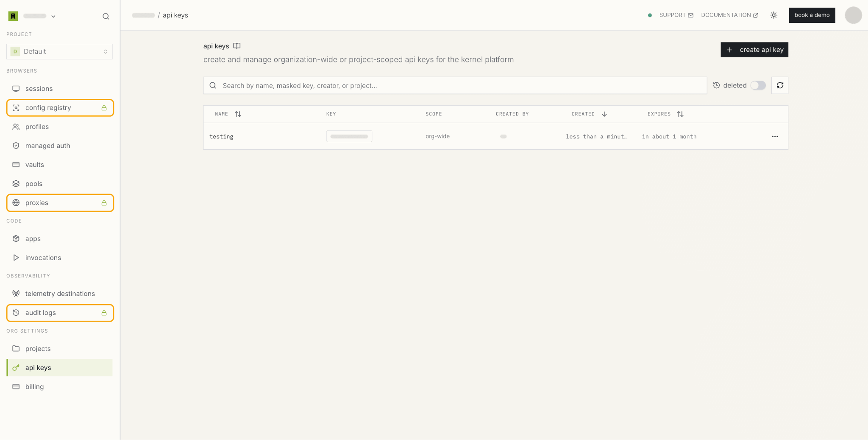Click the green status dot indicator
868x440 pixels.
pyautogui.click(x=650, y=15)
